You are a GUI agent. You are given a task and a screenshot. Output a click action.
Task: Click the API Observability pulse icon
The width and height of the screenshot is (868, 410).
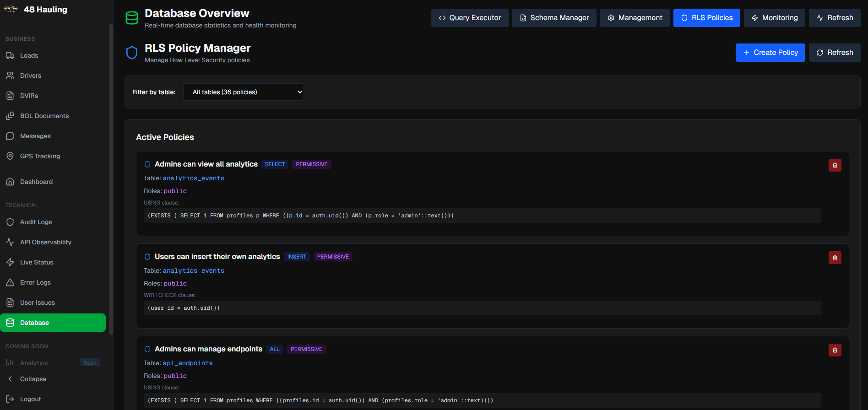click(x=10, y=242)
